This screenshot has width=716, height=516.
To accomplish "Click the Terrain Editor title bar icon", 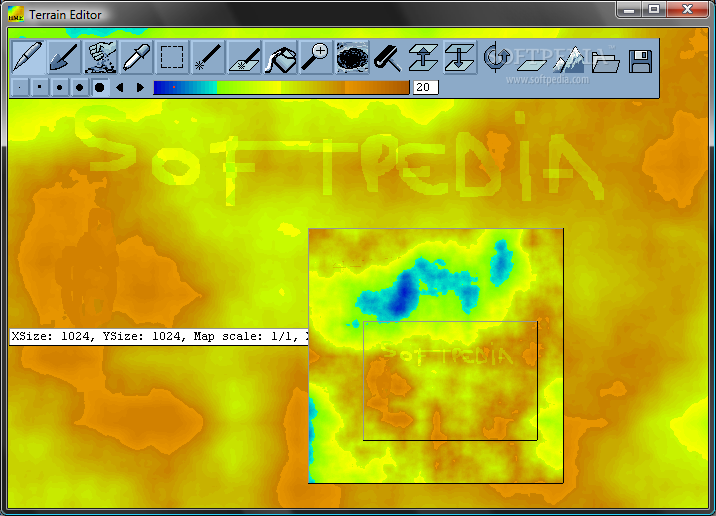I will [16, 14].
